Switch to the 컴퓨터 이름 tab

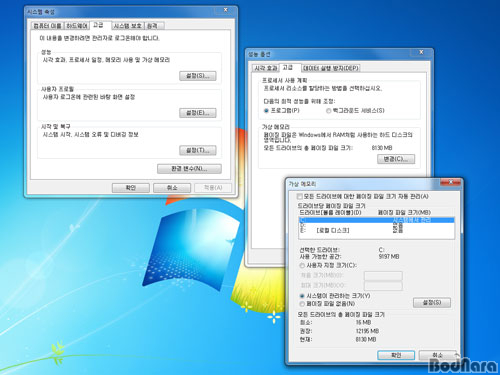click(x=48, y=26)
